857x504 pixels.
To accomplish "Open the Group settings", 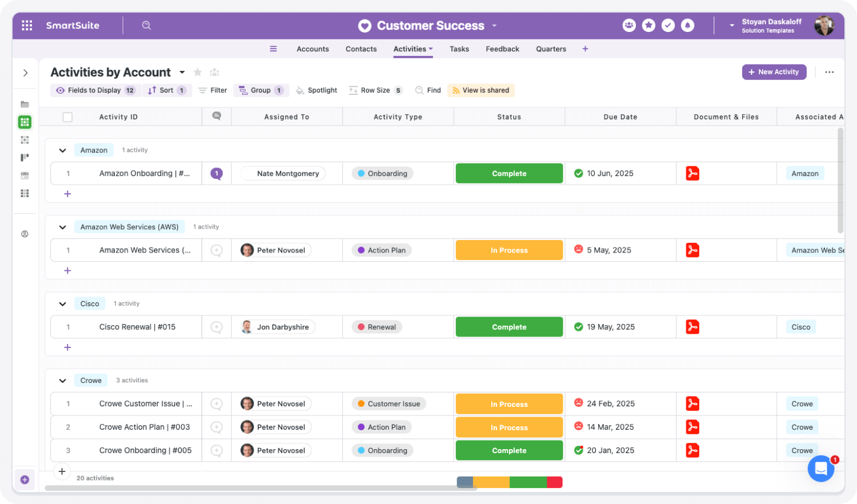I will pyautogui.click(x=261, y=90).
